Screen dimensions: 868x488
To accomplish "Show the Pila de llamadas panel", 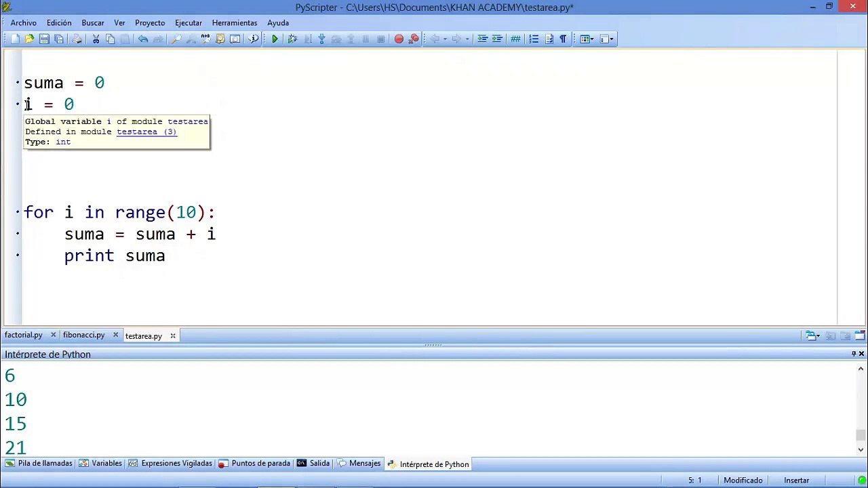I will point(39,464).
